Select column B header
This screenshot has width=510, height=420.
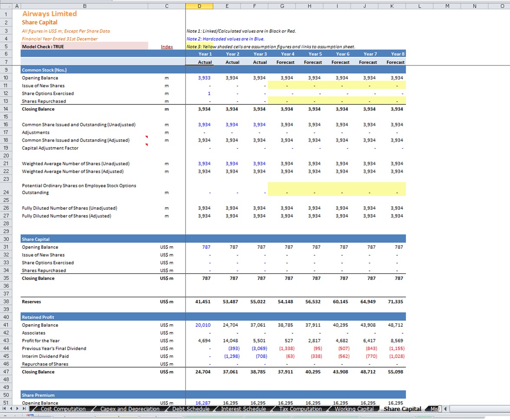coord(85,6)
